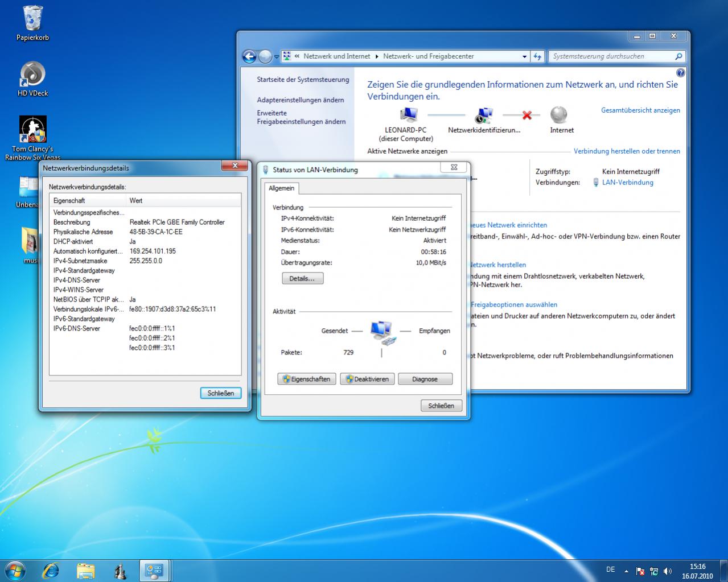Click the Internet globe icon
The height and width of the screenshot is (582, 728).
tap(558, 115)
